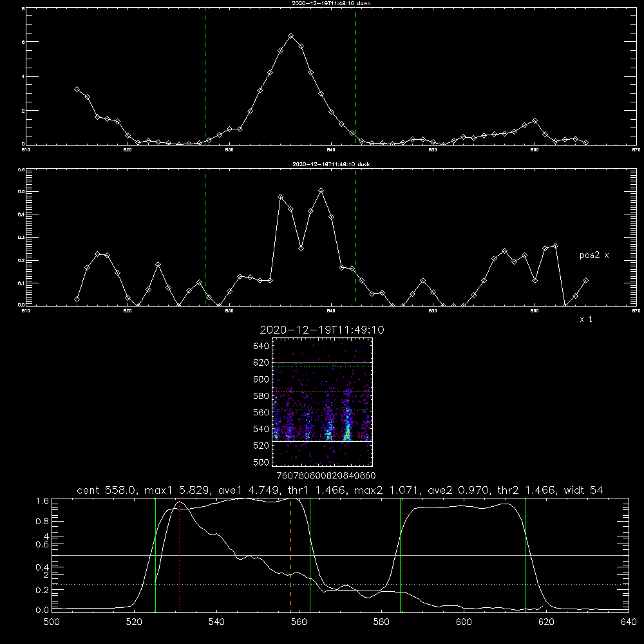Click the "500" x-axis label of bottom plot
The image size is (644, 644).
coord(52,622)
